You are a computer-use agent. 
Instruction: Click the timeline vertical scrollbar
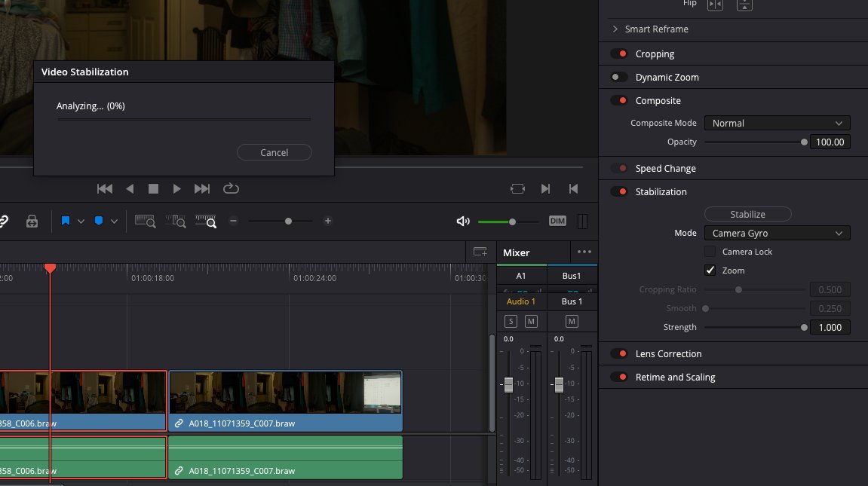[x=492, y=383]
